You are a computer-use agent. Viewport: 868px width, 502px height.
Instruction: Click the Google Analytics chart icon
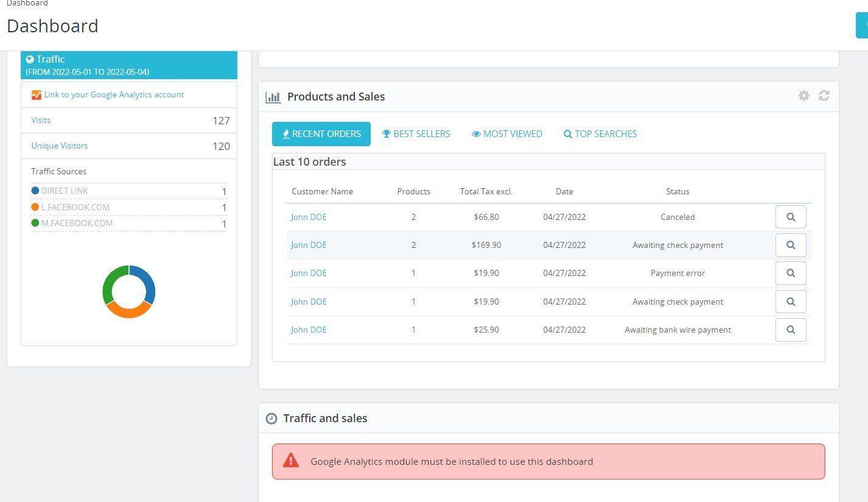37,95
